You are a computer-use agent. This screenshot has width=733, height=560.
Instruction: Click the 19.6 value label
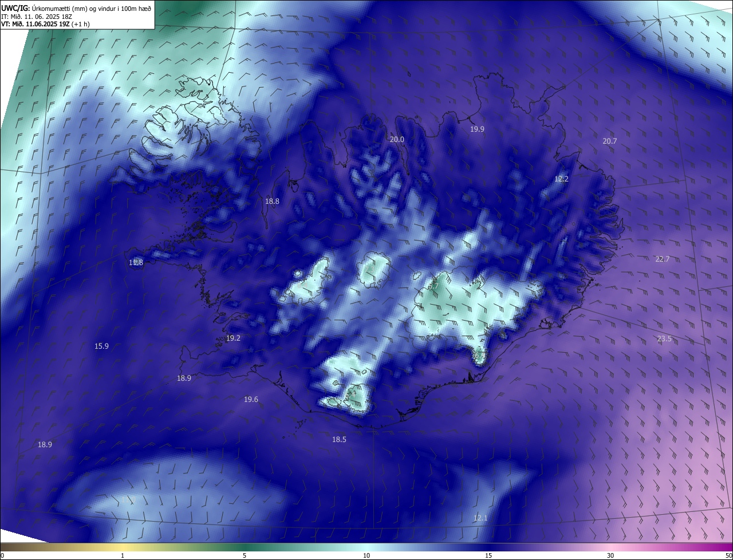(x=251, y=400)
